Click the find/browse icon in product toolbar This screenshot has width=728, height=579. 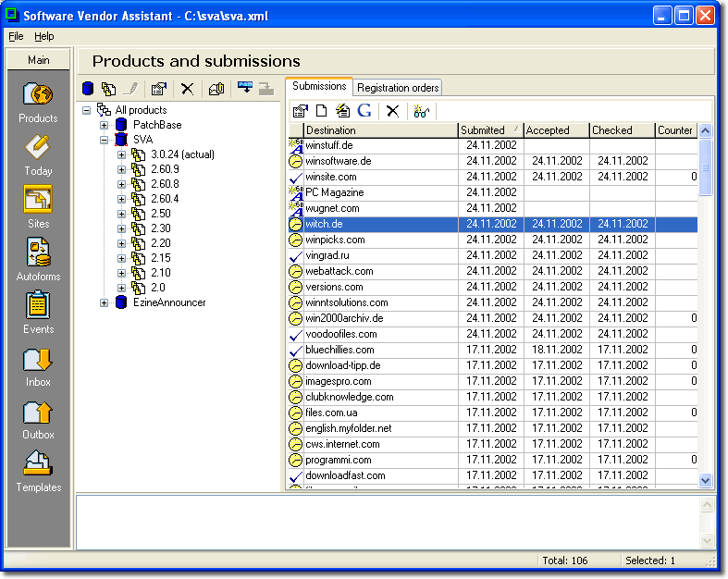216,88
